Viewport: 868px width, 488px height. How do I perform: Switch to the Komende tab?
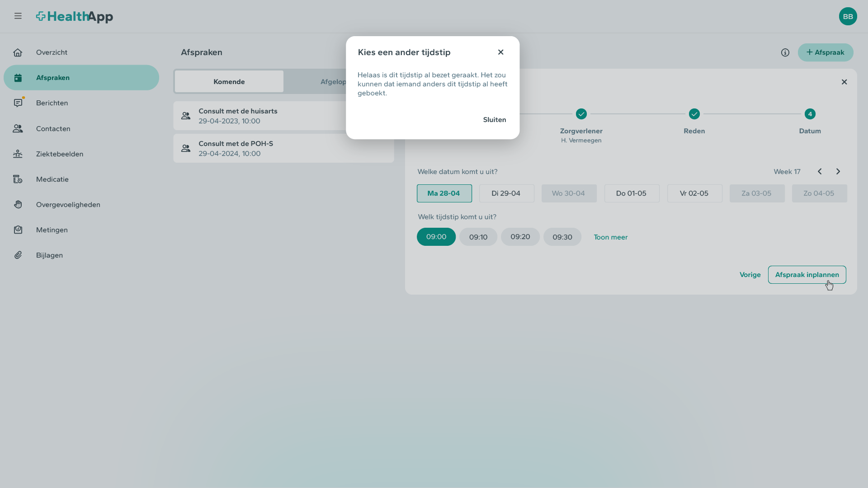coord(229,82)
